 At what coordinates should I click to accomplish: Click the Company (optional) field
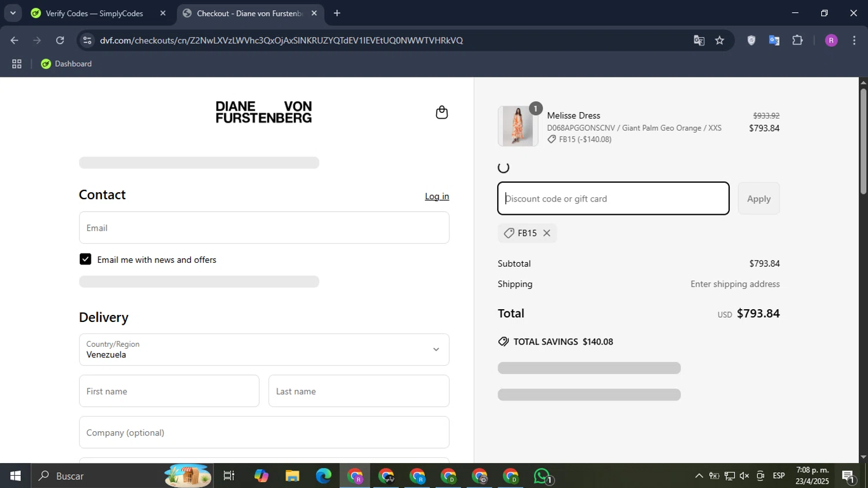pyautogui.click(x=264, y=432)
